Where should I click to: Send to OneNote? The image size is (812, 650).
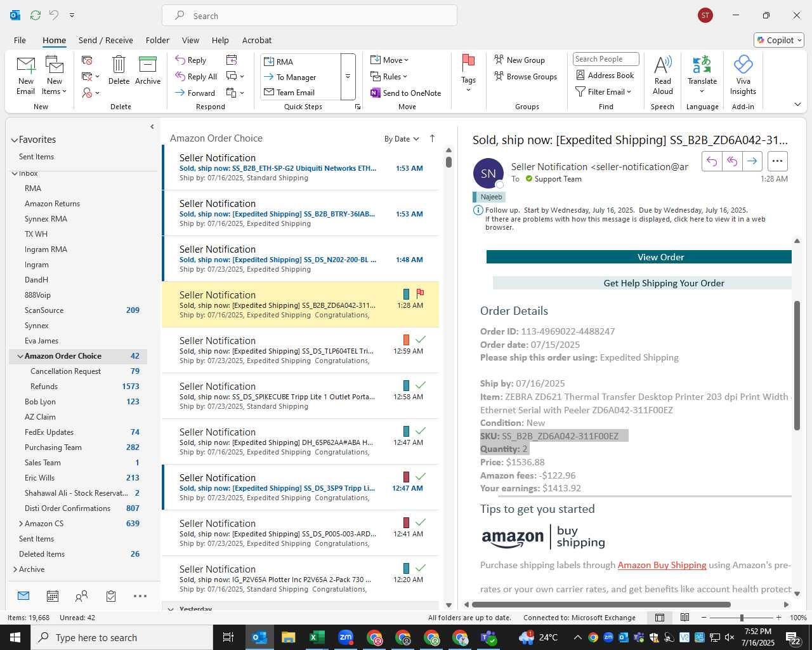point(406,93)
